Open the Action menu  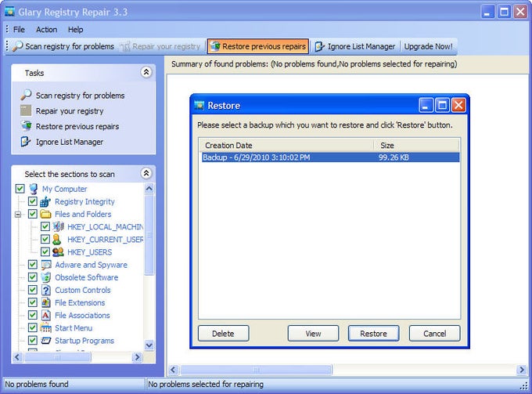(x=46, y=30)
